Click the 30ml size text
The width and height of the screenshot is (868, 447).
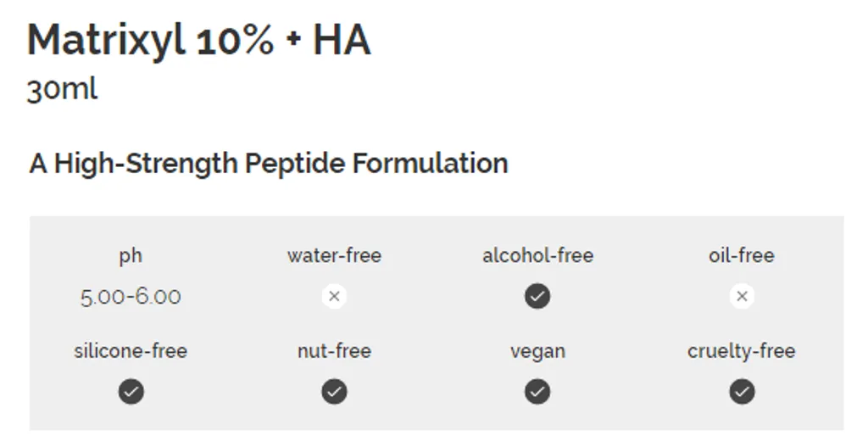pos(62,88)
